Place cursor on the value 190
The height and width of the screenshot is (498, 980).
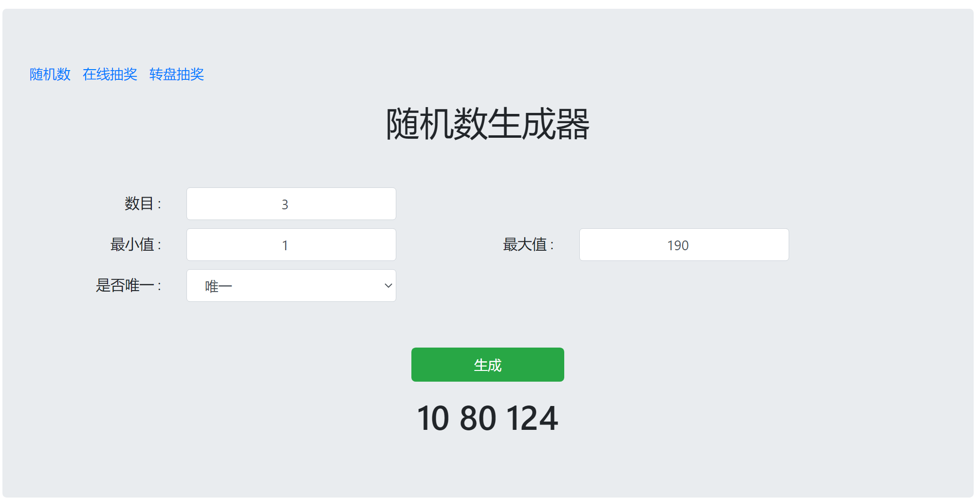(x=678, y=245)
